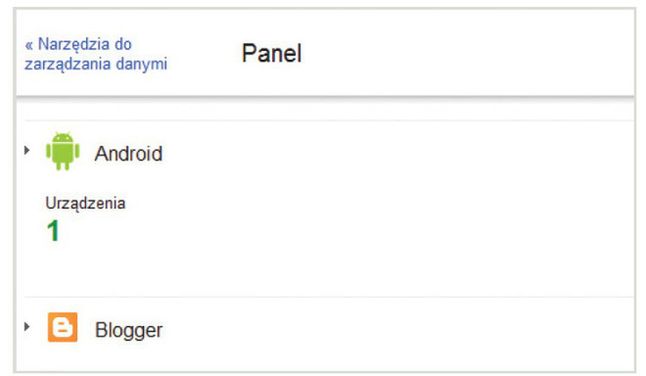
Task: Click the green device count 1
Action: point(53,231)
